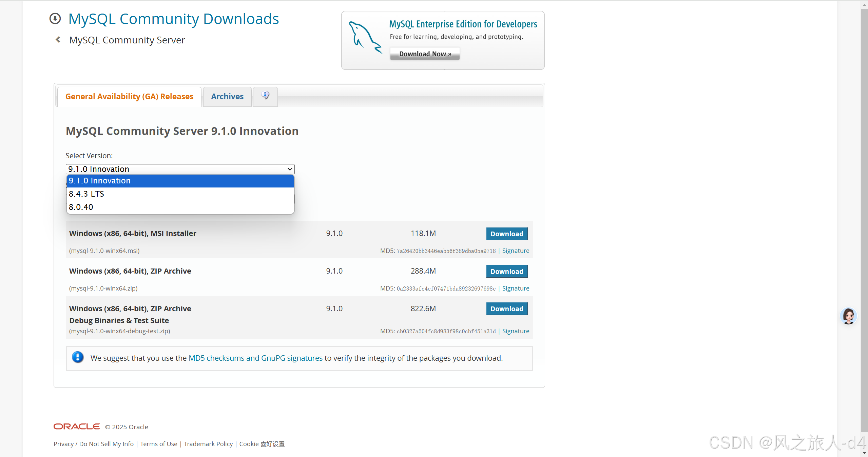Viewport: 868px width, 457px height.
Task: Choose 9.1.0 Innovation from version list
Action: (180, 181)
